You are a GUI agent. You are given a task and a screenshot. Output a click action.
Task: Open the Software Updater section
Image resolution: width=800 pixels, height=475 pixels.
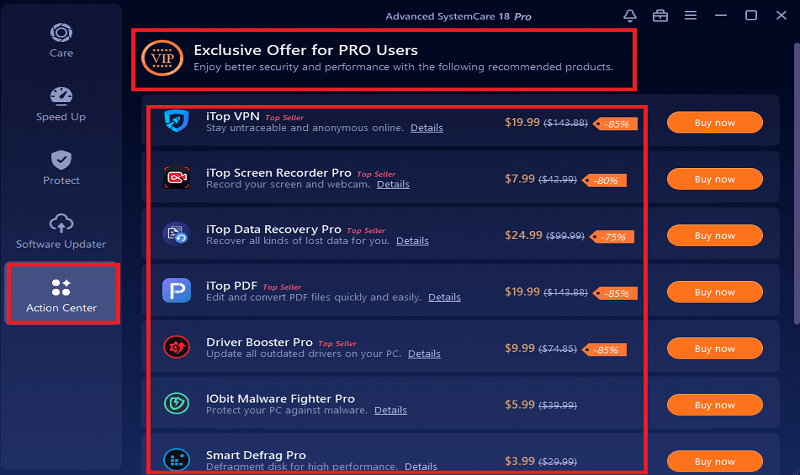61,232
